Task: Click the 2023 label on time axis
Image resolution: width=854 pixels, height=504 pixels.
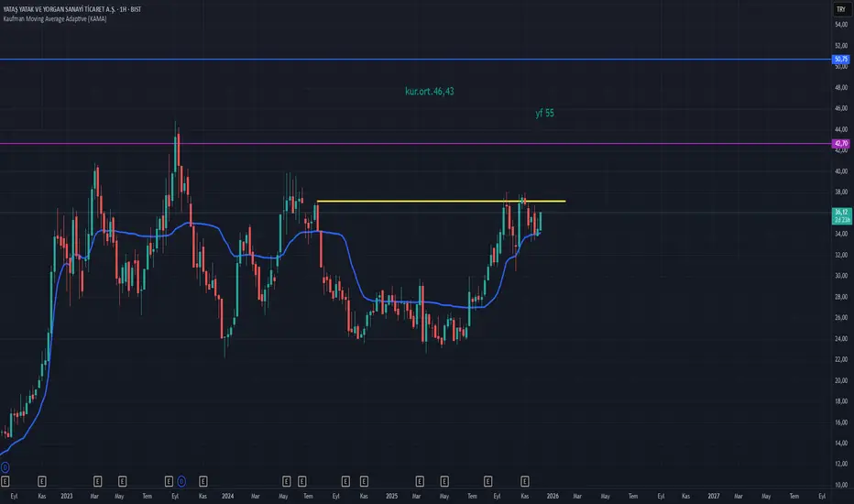Action: pos(67,496)
